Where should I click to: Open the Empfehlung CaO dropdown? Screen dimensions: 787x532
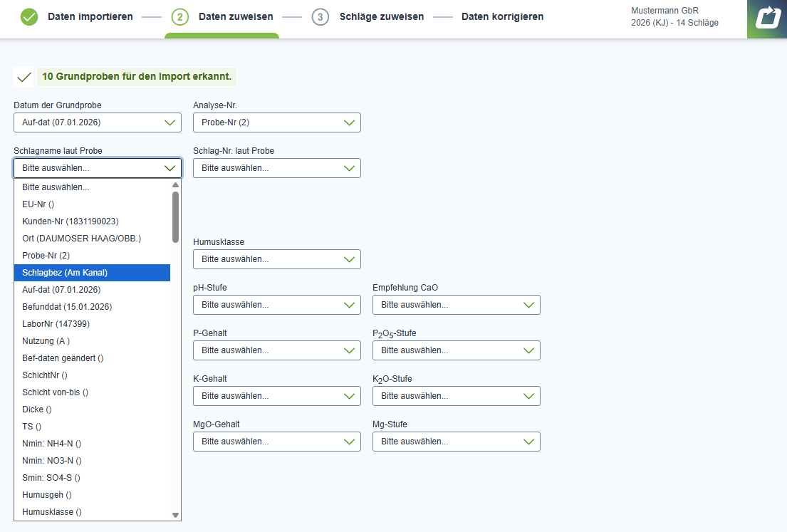[x=456, y=305]
